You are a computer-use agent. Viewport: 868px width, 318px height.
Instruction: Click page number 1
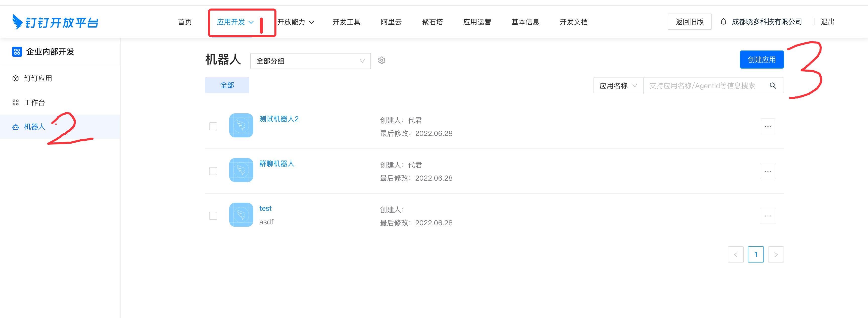click(x=755, y=254)
